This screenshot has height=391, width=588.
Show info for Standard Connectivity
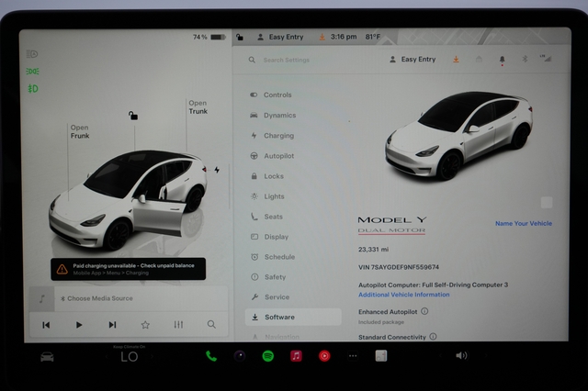point(433,336)
